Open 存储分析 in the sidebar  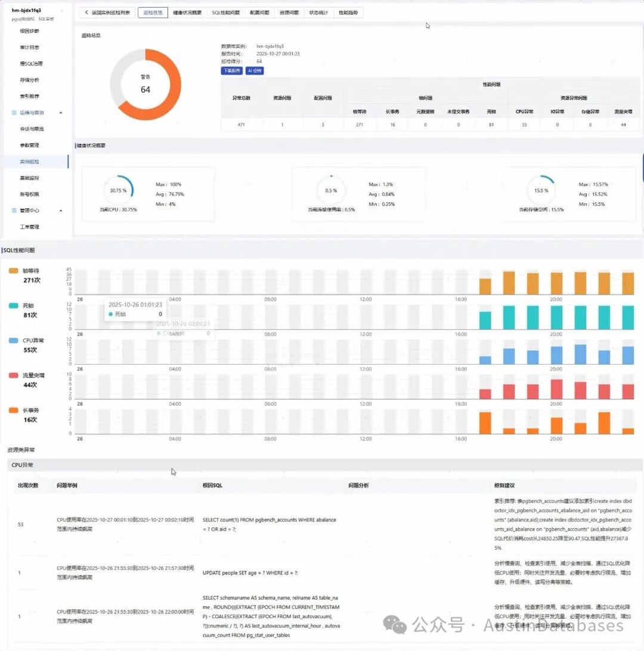[x=29, y=80]
